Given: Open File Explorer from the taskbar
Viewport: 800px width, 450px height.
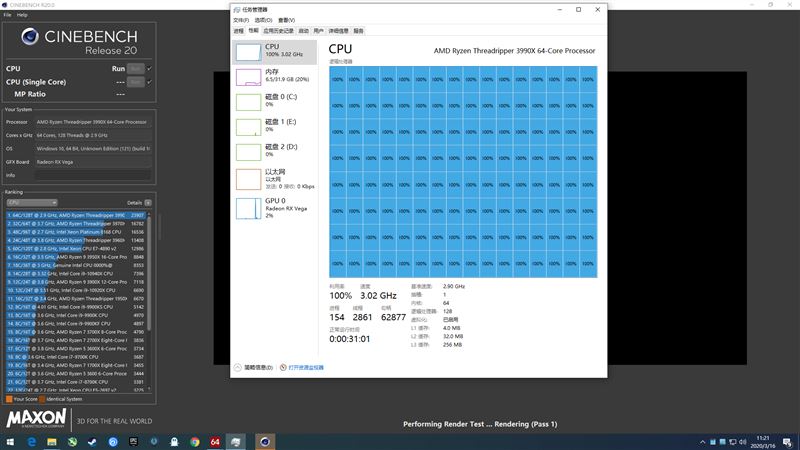Looking at the screenshot, I should tap(52, 442).
